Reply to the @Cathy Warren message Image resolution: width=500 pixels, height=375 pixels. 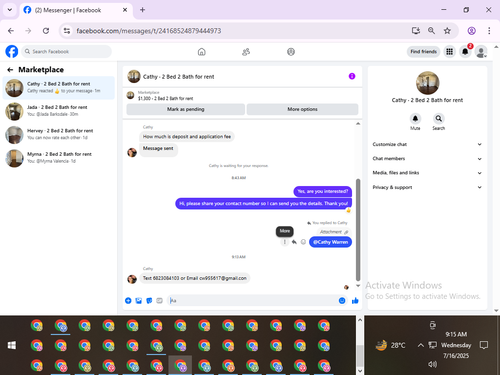coord(294,242)
